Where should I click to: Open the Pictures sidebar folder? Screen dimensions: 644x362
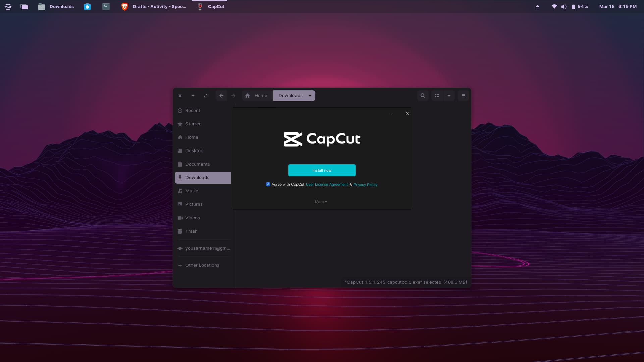203,204
